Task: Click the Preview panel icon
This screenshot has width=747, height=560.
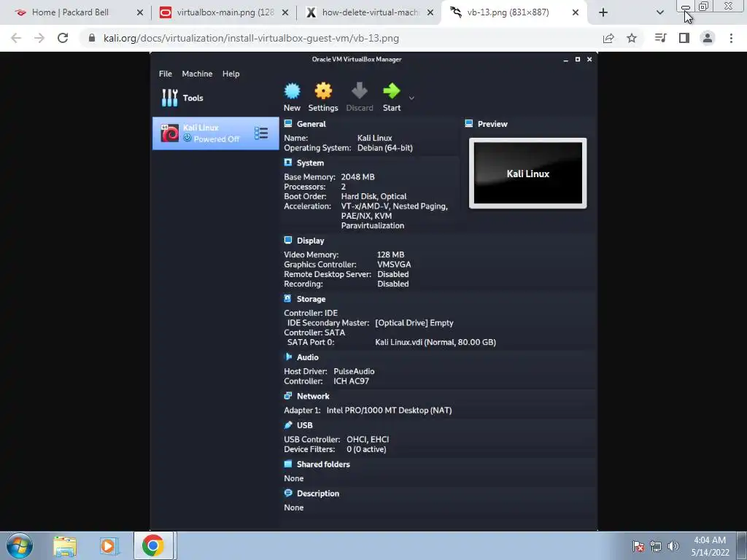Action: tap(469, 124)
